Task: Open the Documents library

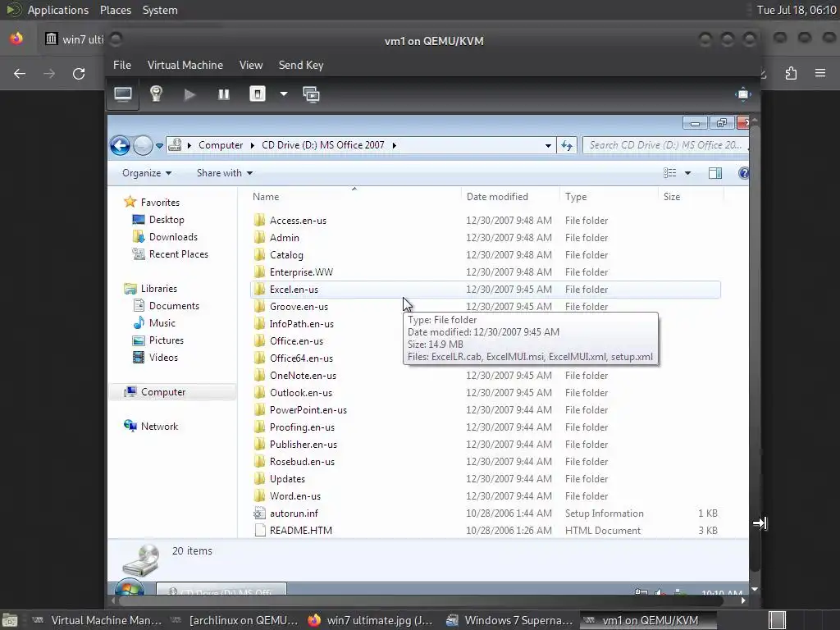Action: 174,306
